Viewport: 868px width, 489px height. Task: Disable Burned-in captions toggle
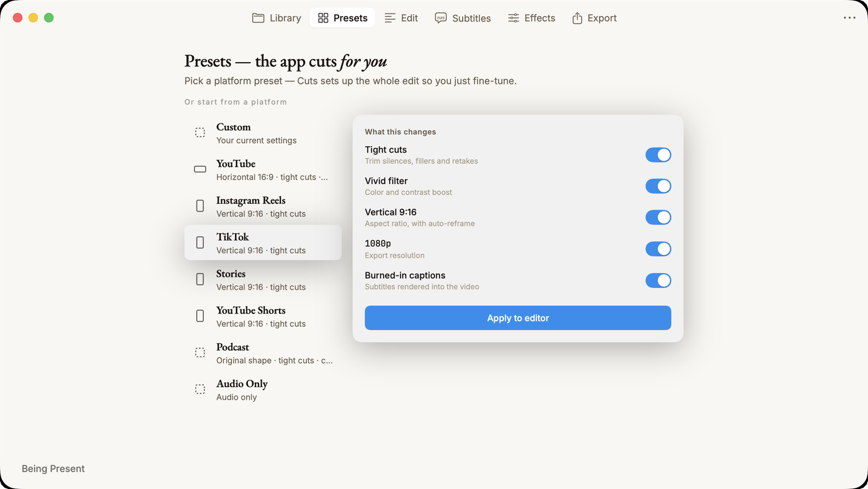[658, 280]
